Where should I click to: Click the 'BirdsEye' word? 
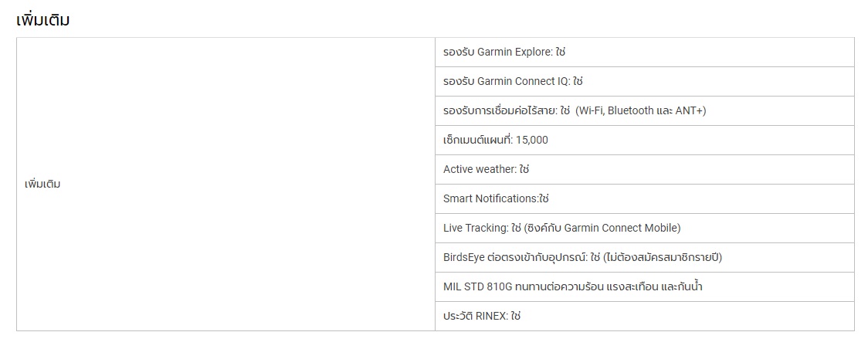(x=464, y=257)
